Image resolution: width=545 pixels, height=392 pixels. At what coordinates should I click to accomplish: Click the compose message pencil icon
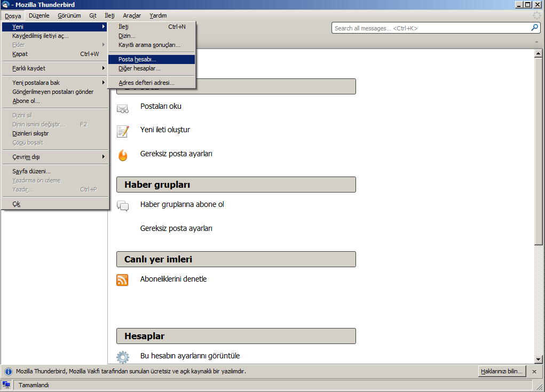123,132
